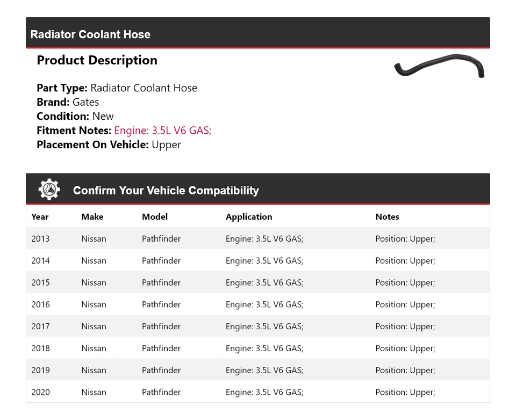
Task: Click the year 2014 in the table
Action: [x=40, y=261]
